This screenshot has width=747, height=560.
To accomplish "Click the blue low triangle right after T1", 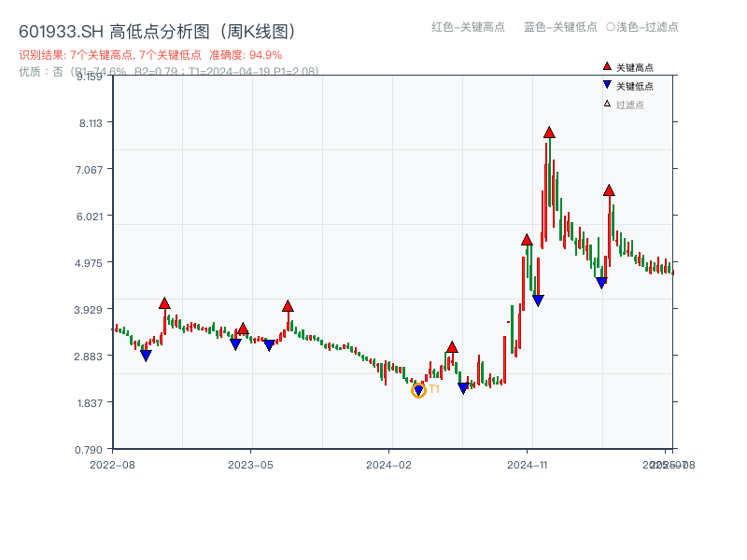I will 463,388.
